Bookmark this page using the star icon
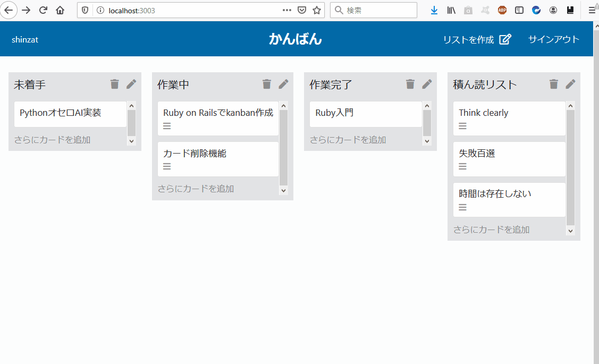This screenshot has width=599, height=364. pos(316,10)
